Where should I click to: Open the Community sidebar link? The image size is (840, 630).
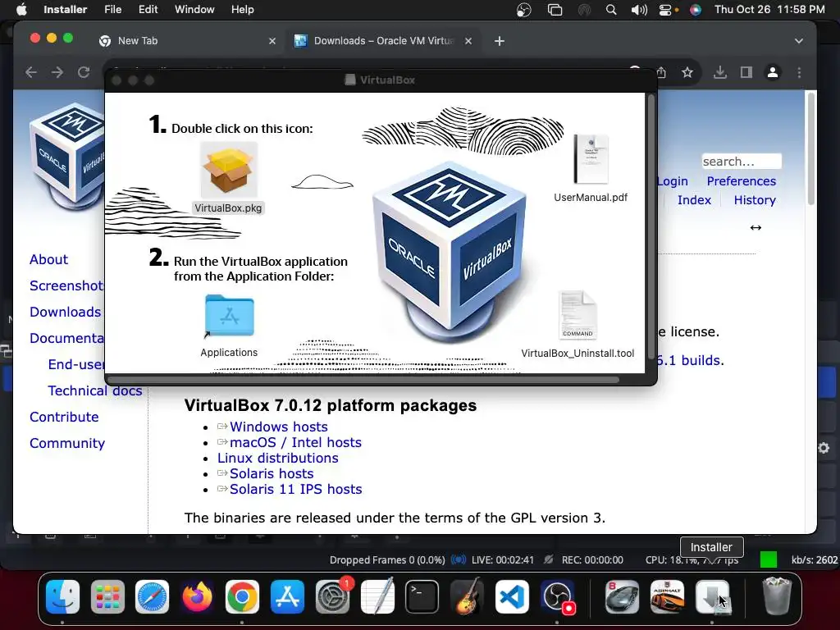coord(67,443)
